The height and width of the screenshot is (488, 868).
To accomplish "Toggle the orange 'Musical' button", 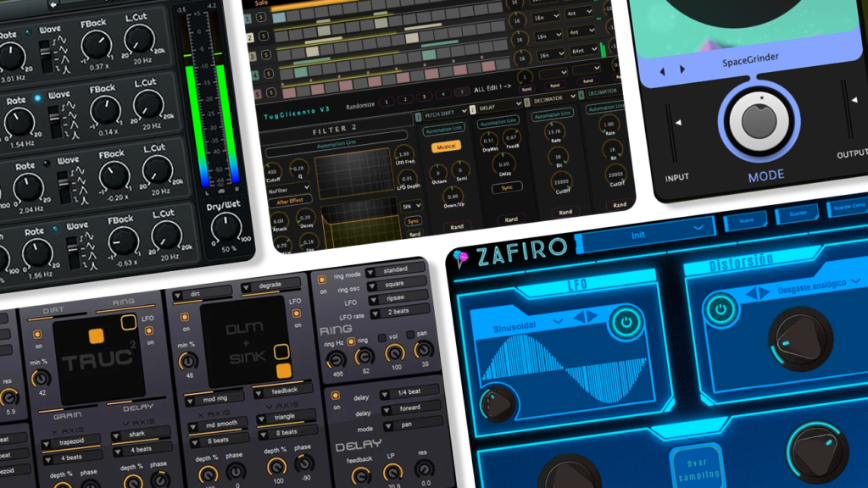I will [446, 147].
